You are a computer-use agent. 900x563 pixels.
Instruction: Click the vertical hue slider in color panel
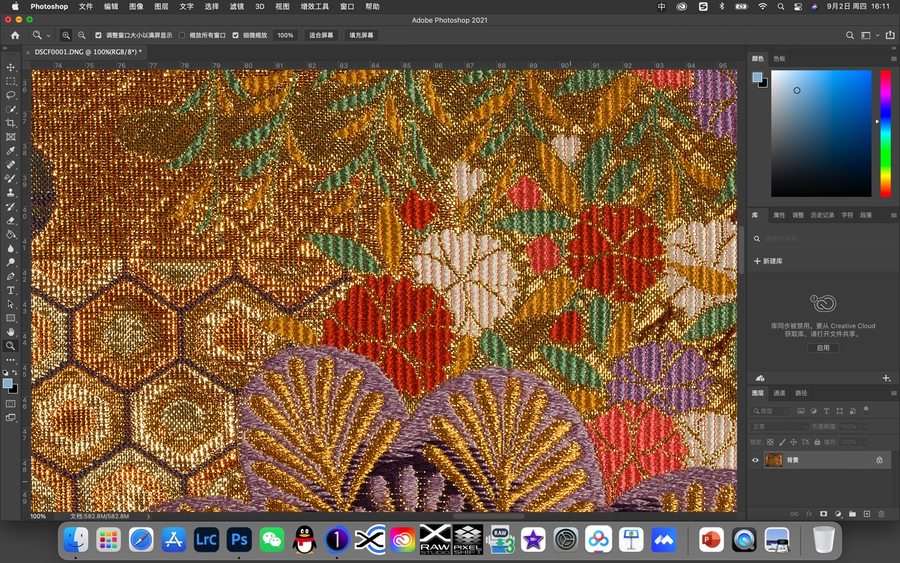(x=885, y=133)
